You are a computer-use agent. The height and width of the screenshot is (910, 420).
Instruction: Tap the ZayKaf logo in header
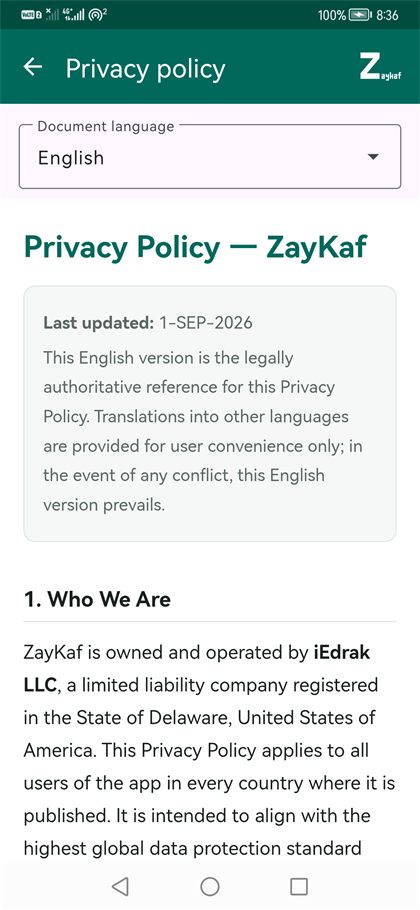pyautogui.click(x=380, y=67)
